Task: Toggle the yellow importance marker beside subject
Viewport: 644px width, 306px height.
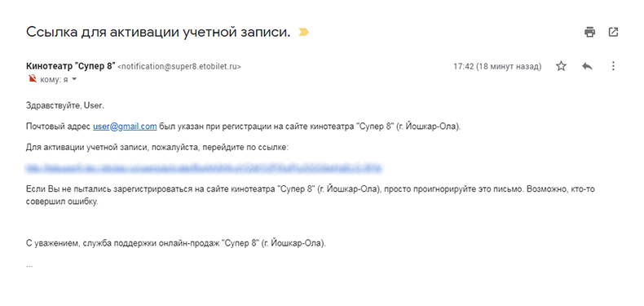Action: tap(303, 32)
